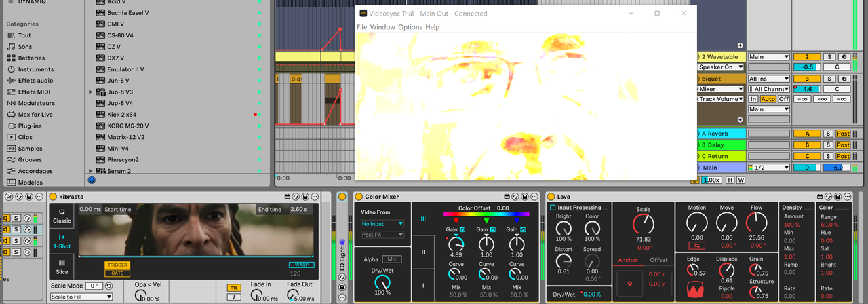Open the Modulateurs category
Viewport: 868px width, 304px height.
(36, 103)
